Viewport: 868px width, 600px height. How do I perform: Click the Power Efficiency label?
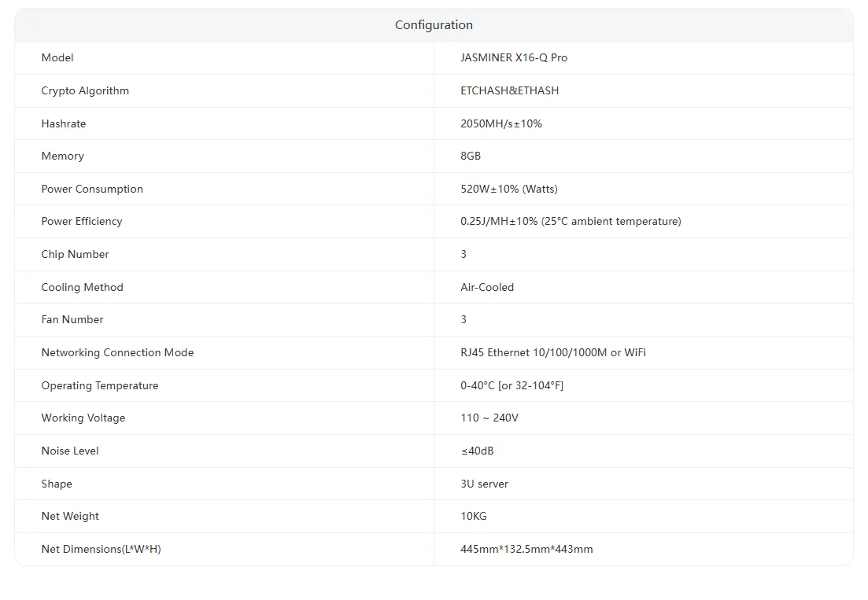coord(82,221)
